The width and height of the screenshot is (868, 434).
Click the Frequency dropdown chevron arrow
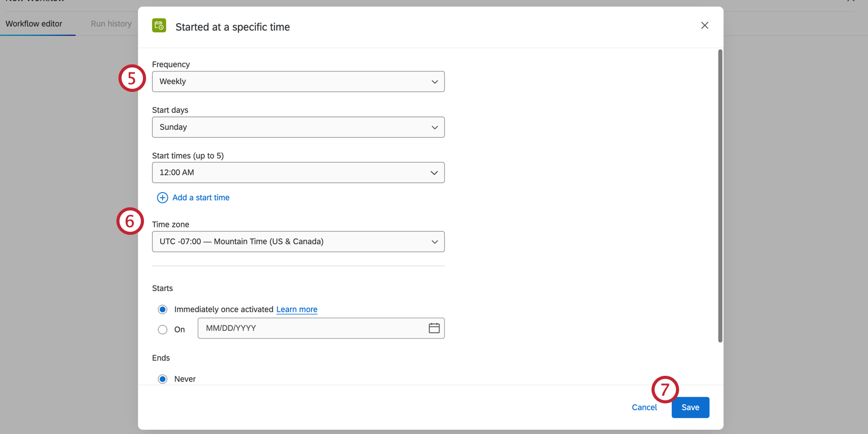click(x=435, y=82)
